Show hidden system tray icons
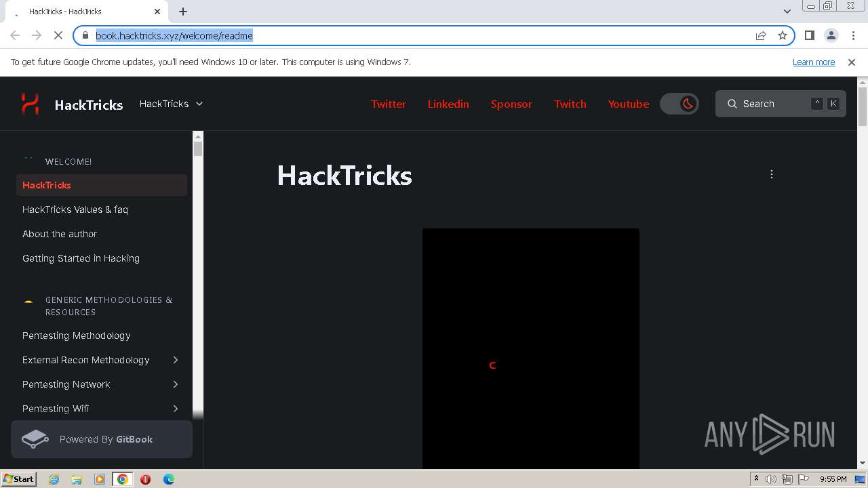The width and height of the screenshot is (868, 488). 756,479
